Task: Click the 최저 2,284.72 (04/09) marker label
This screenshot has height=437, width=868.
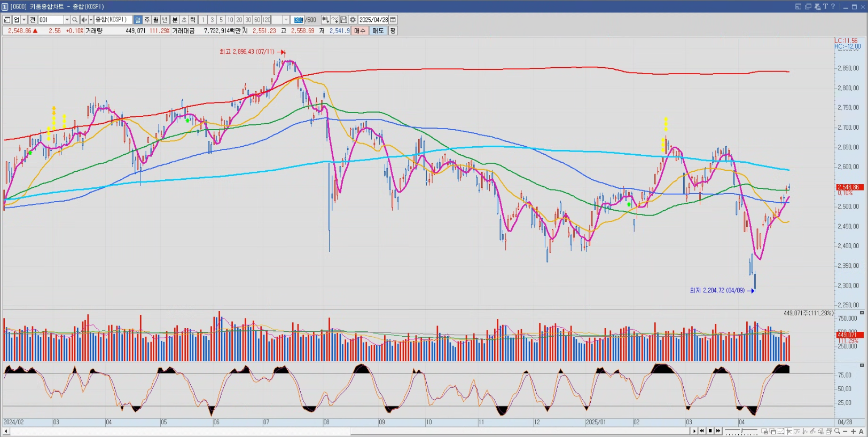Action: (717, 290)
